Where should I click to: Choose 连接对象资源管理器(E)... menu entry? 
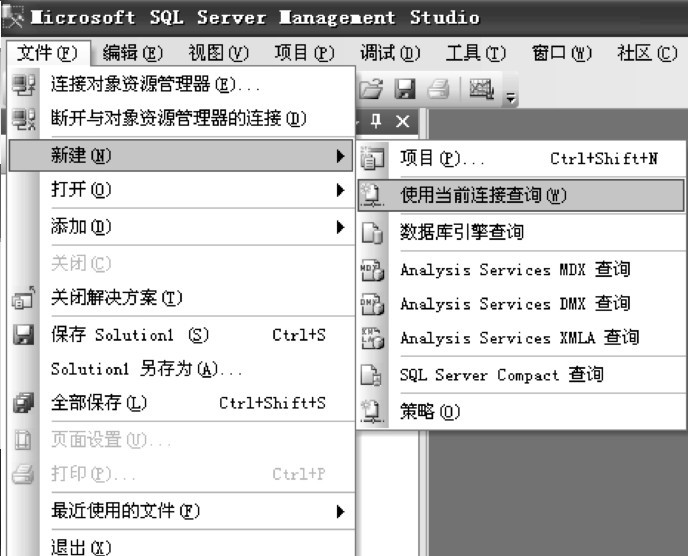(181, 85)
